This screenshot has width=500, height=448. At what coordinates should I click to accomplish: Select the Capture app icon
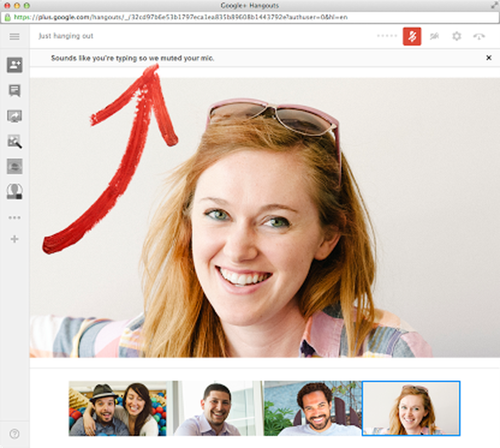[x=15, y=141]
